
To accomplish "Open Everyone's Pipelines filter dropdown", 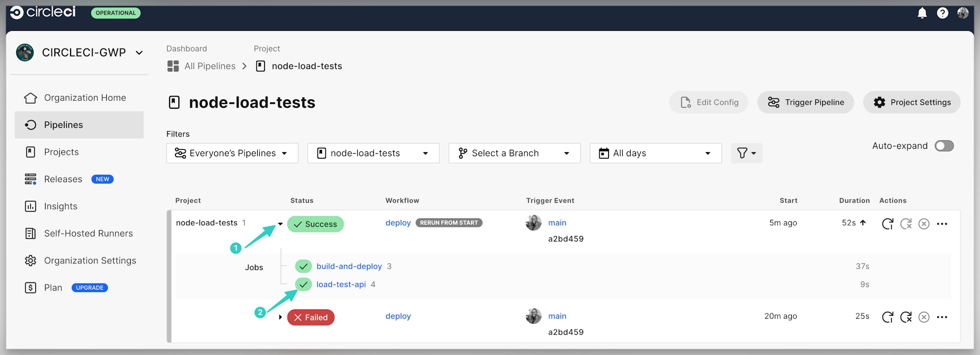I will [x=232, y=153].
